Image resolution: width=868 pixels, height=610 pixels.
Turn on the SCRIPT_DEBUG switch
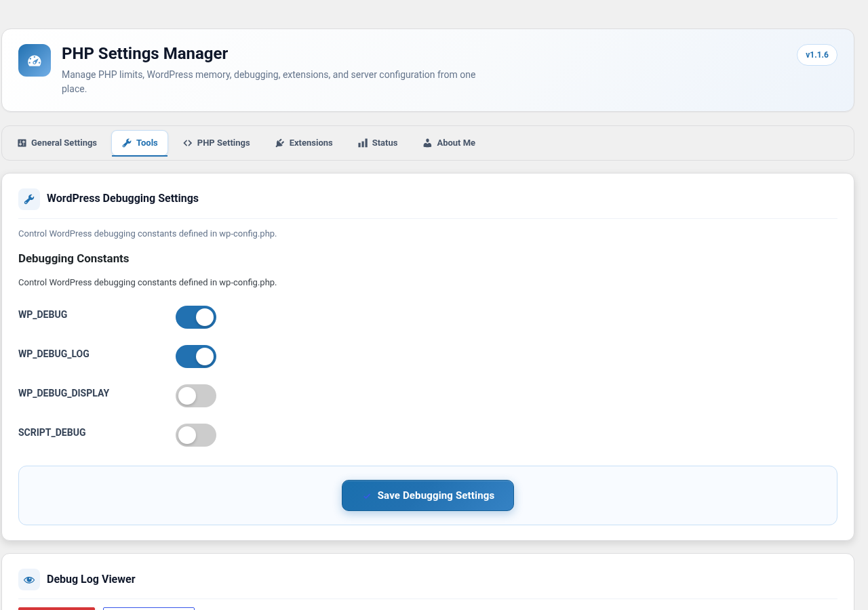(x=196, y=435)
